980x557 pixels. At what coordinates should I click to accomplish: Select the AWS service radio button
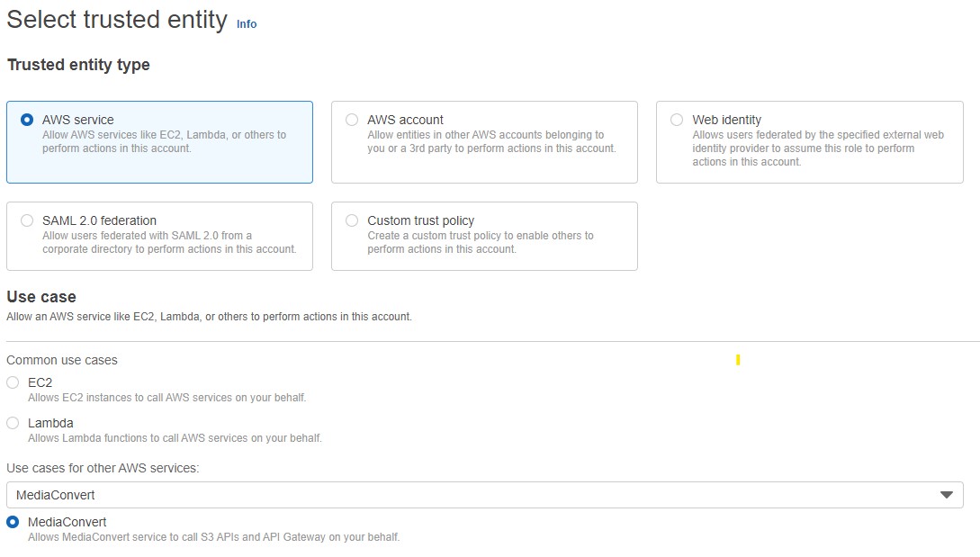pyautogui.click(x=27, y=120)
